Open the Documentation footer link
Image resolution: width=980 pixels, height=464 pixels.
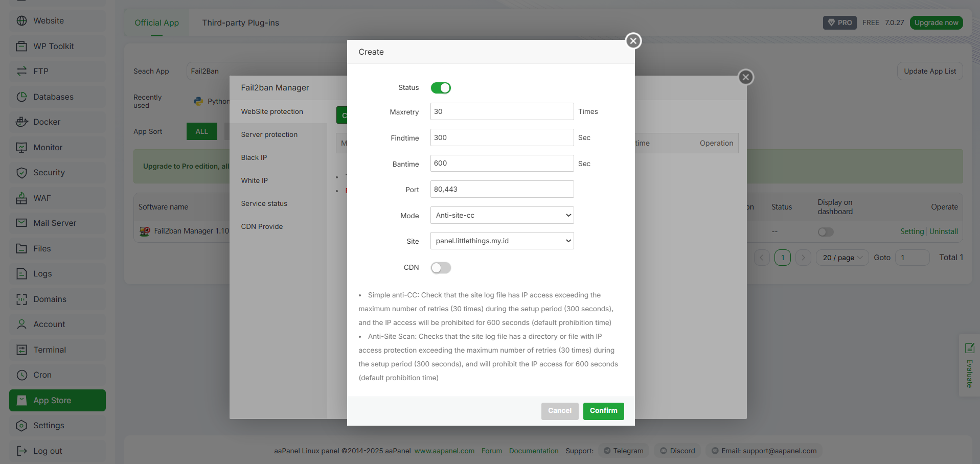534,451
